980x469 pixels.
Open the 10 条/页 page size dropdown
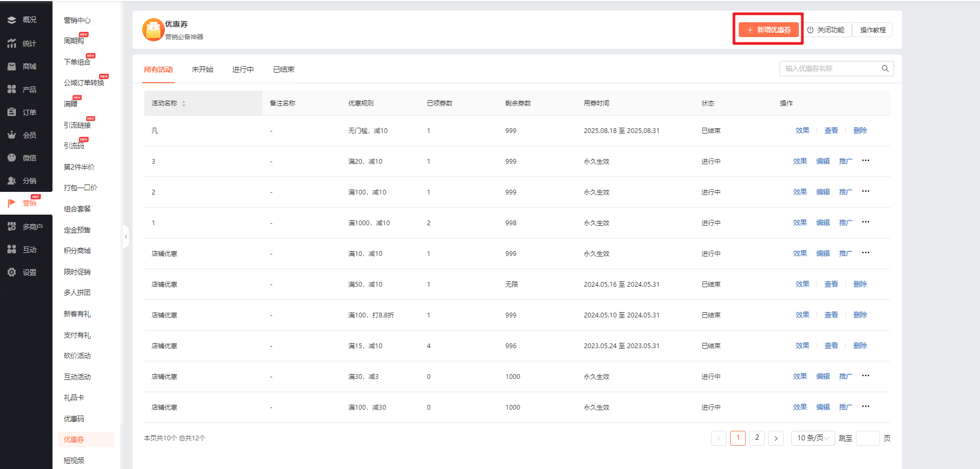click(812, 438)
